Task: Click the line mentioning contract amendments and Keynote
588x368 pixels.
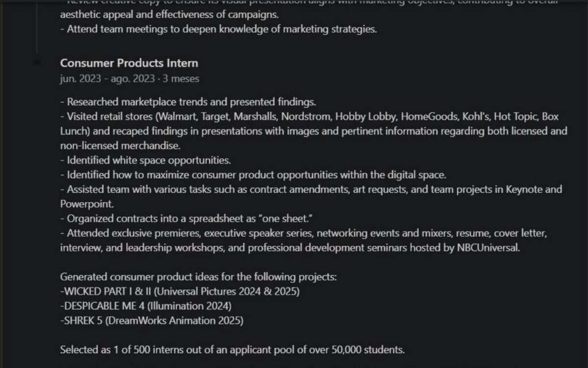Action: click(x=311, y=189)
